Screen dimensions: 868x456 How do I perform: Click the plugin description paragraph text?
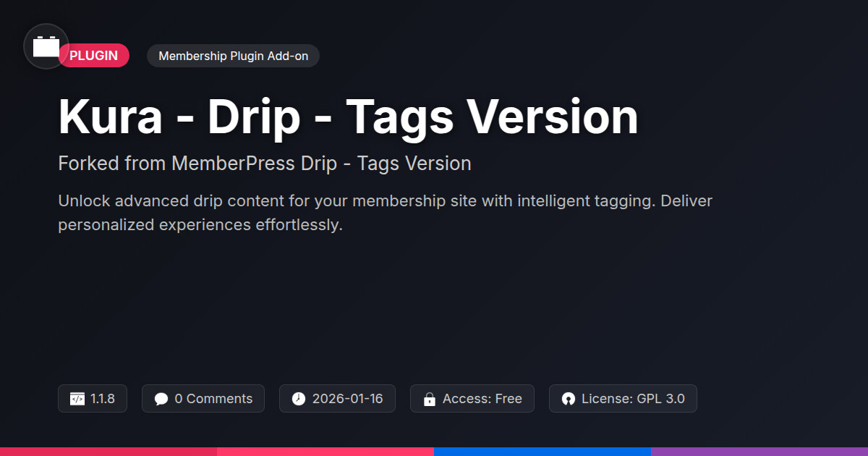pos(386,213)
